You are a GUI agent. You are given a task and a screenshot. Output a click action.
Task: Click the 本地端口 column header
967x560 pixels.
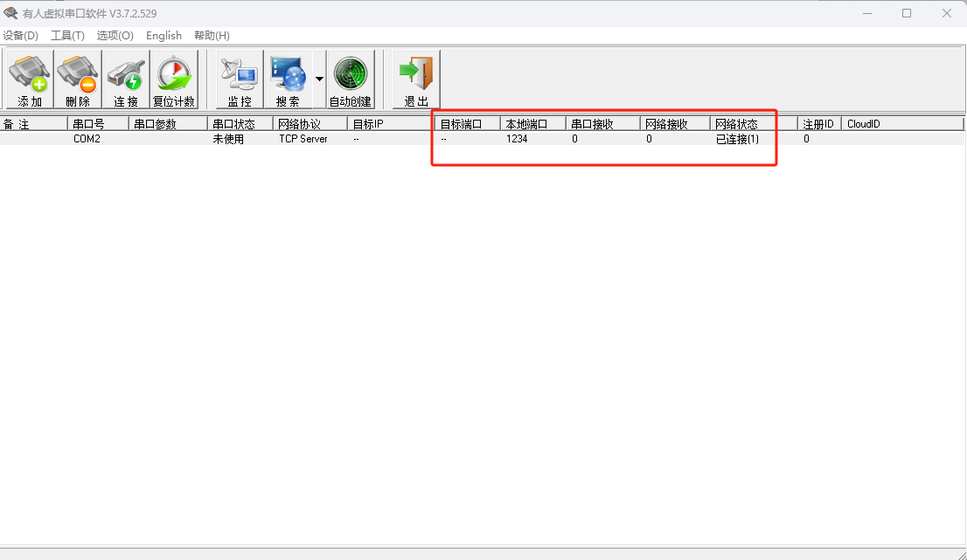point(532,124)
